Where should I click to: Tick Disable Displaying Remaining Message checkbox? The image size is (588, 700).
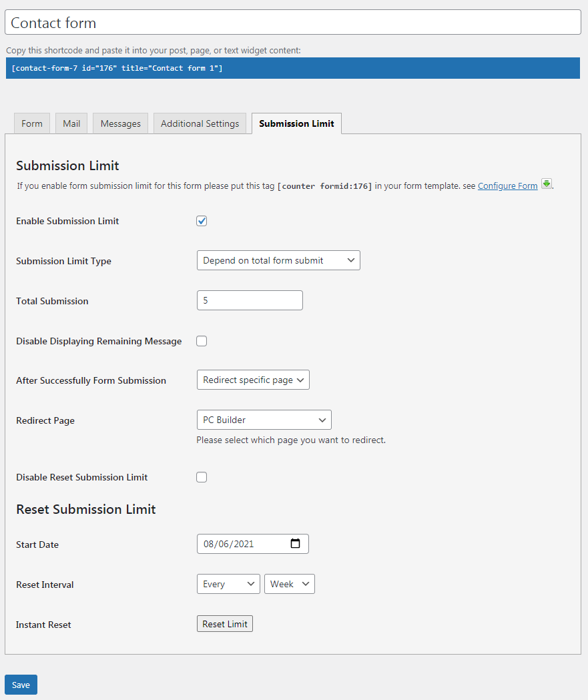(x=202, y=341)
